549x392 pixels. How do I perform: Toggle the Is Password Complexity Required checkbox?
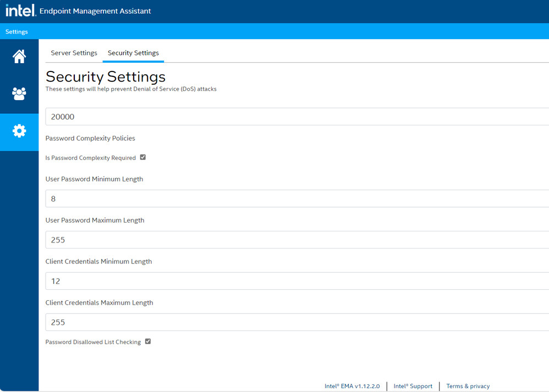(x=143, y=157)
